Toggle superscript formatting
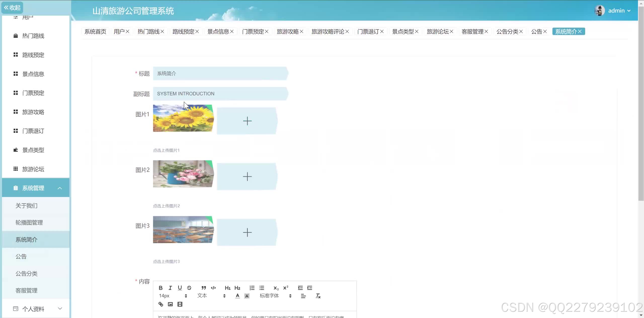The width and height of the screenshot is (644, 318). (x=286, y=288)
